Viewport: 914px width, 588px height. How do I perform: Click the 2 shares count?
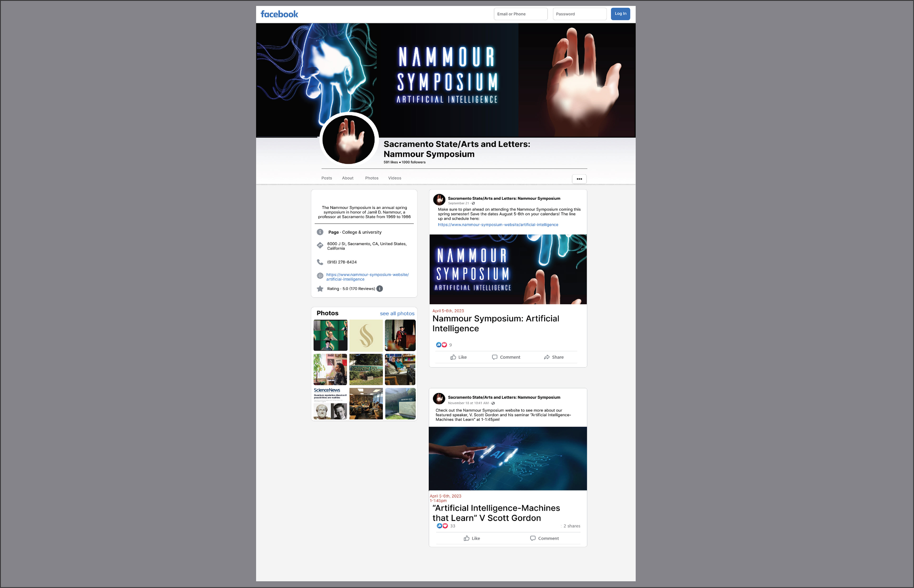point(571,526)
